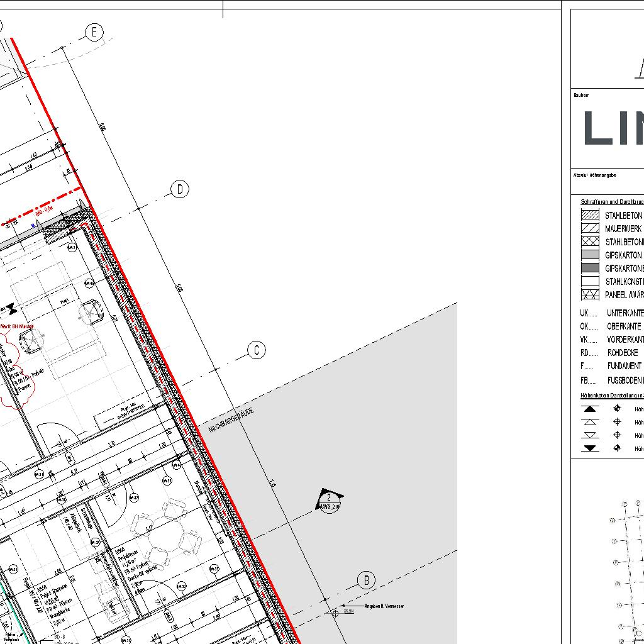Click the FUNDAMENT legend entry
The height and width of the screenshot is (644, 644).
(x=624, y=366)
